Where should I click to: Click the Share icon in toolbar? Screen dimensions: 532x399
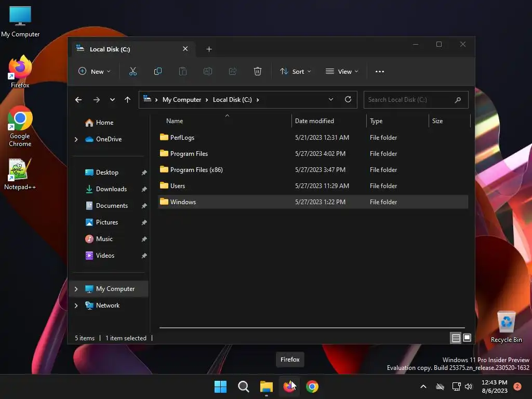point(233,71)
